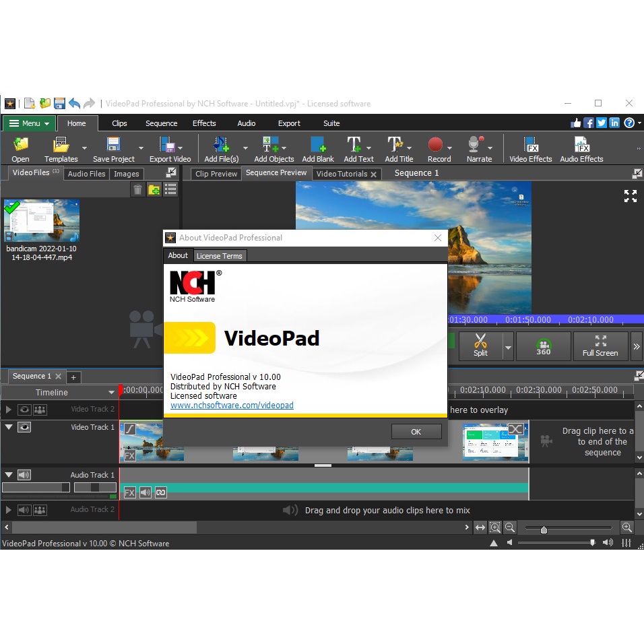The width and height of the screenshot is (644, 644).
Task: Open the Menu dropdown button
Action: point(29,123)
